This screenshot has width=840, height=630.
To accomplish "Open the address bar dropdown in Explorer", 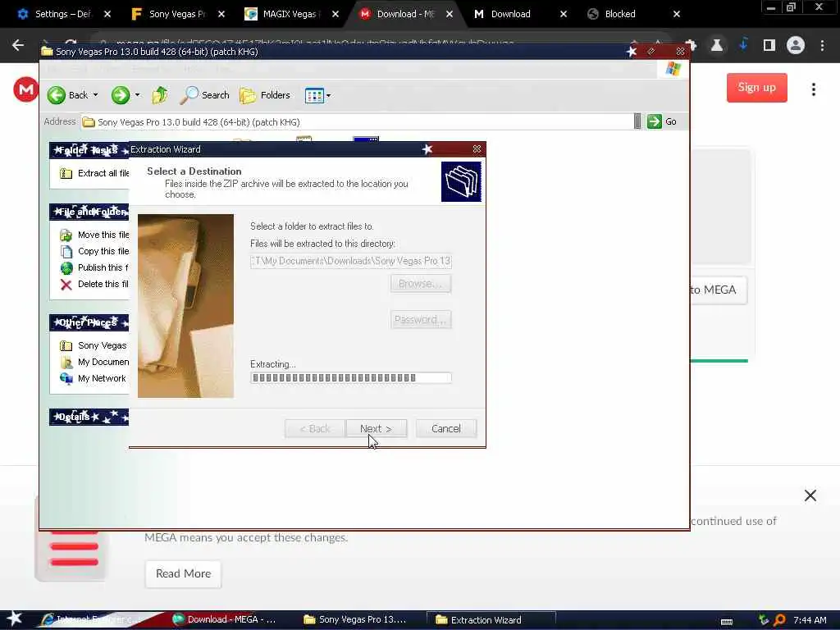I will tap(637, 121).
